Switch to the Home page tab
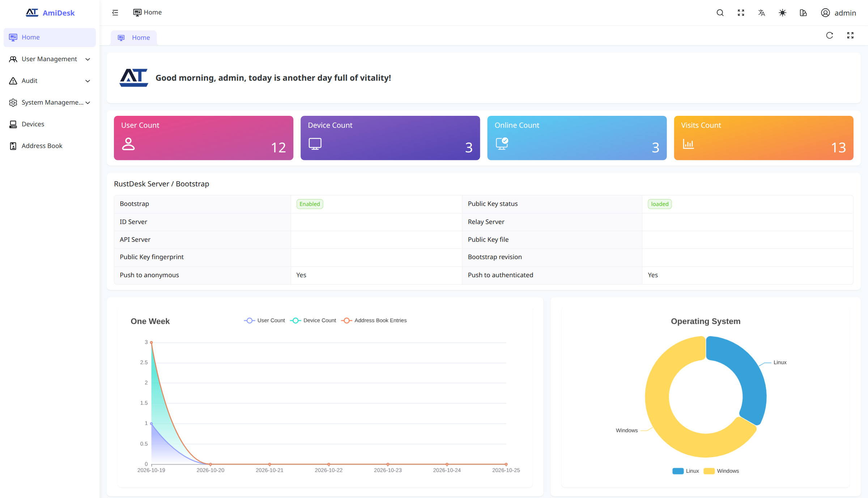This screenshot has height=498, width=868. point(134,38)
